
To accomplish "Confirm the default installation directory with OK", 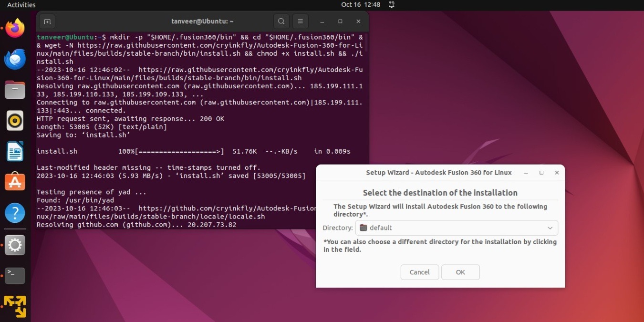I will click(x=460, y=272).
